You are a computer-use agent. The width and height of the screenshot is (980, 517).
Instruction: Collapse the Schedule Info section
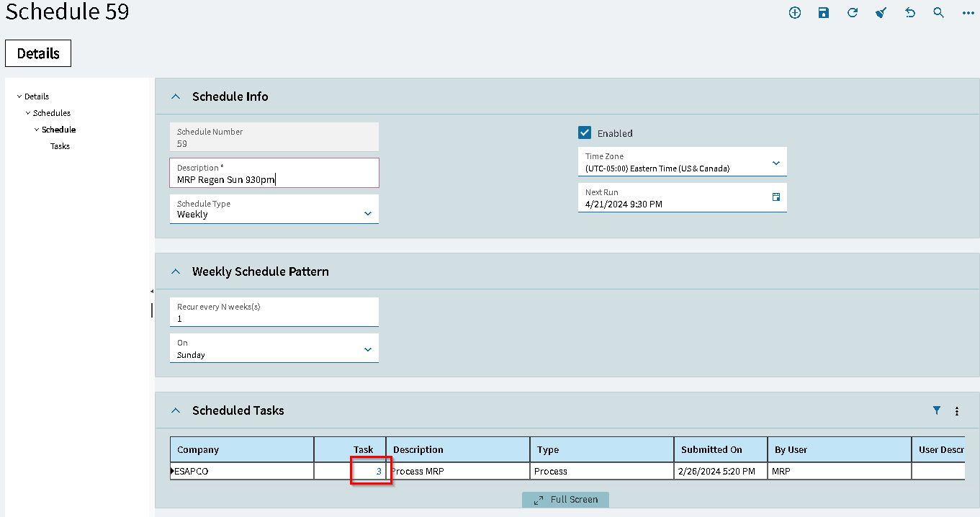pos(175,96)
